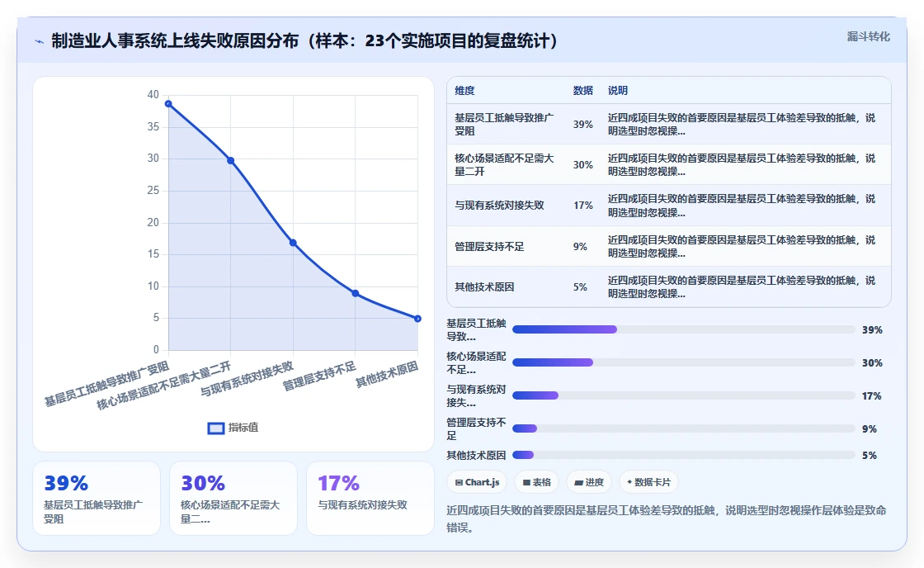Screen dimensions: 924x568
Task: Open the 30% 核心场景适配不足需大量二… stat card
Action: (233, 499)
